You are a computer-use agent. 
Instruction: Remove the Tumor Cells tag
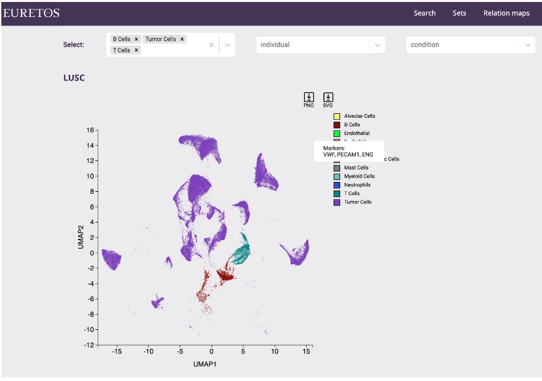(182, 39)
